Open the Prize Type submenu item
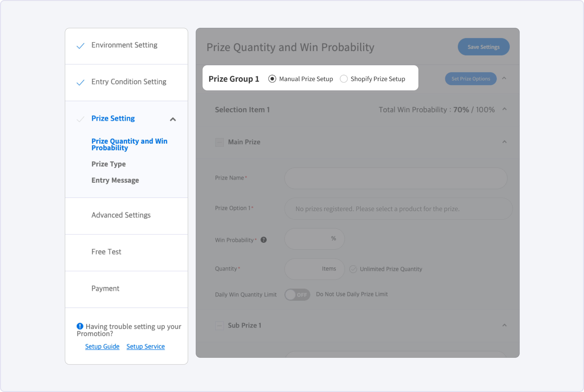 click(x=108, y=164)
